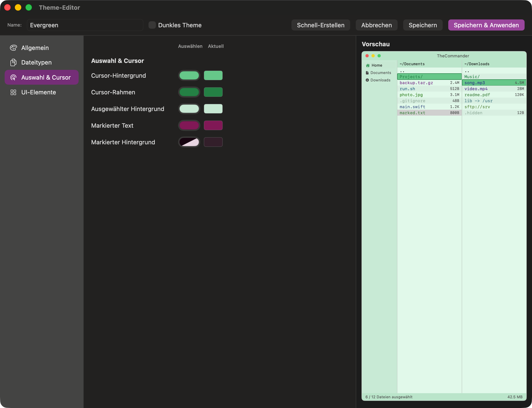Open the Ausgewählter Hintergrund color picker
This screenshot has height=408, width=532.
pos(189,109)
